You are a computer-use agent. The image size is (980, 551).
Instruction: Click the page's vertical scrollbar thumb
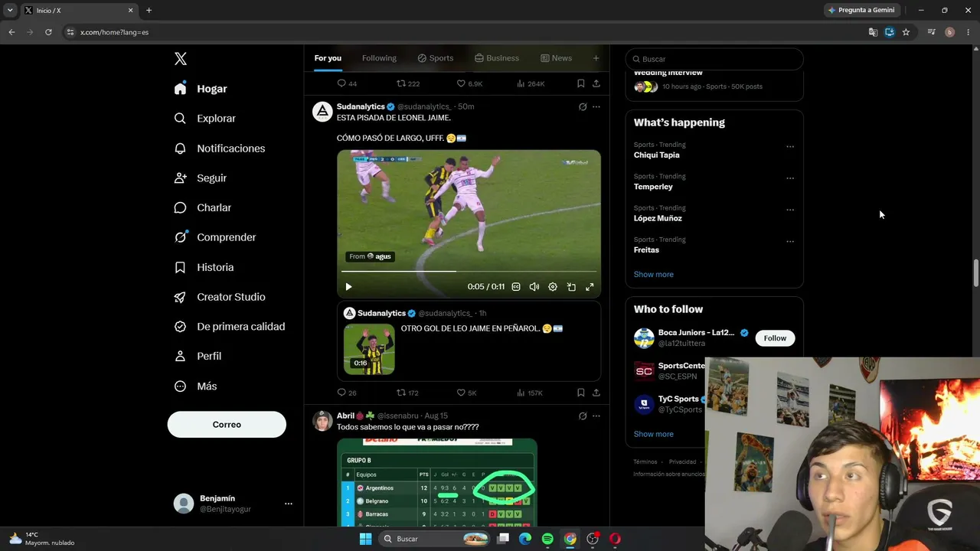point(975,273)
